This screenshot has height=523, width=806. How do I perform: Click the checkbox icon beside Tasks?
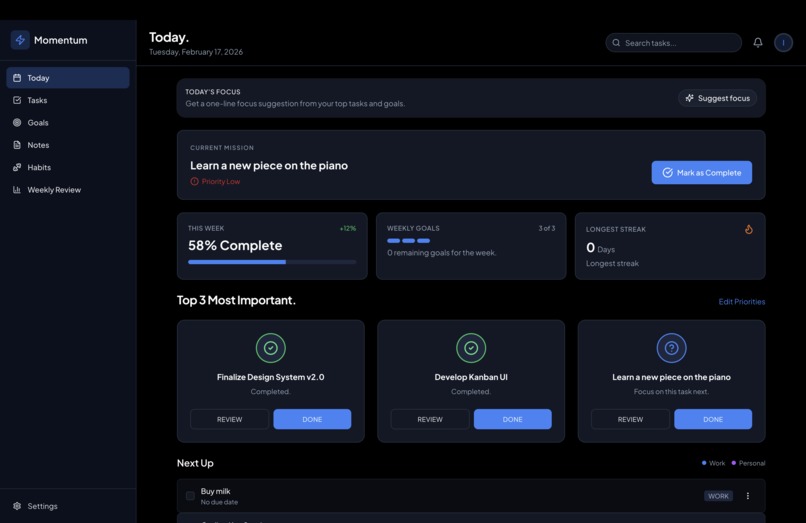(x=17, y=100)
